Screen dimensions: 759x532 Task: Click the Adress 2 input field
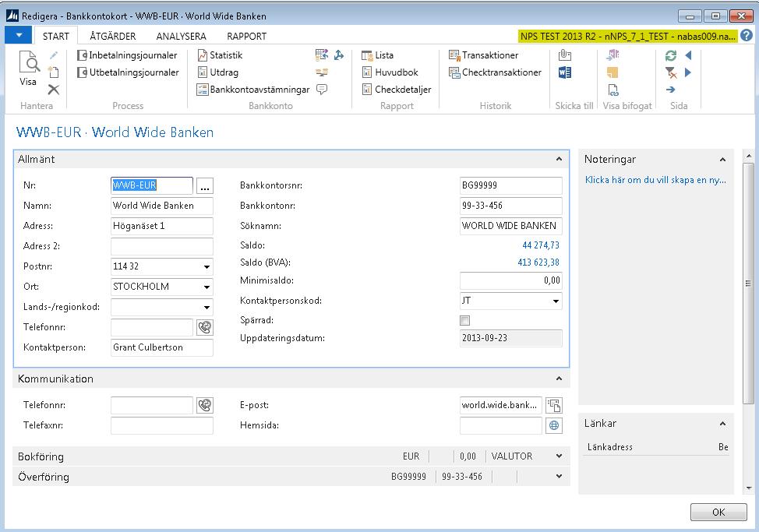point(161,246)
